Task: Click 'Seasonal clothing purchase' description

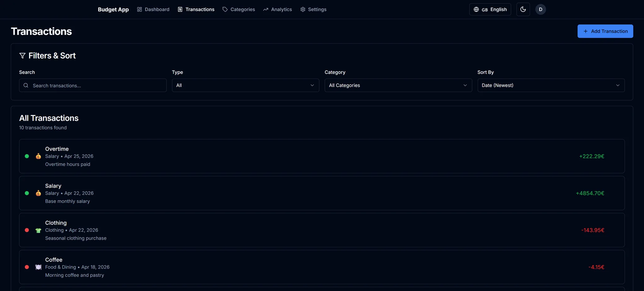Action: pyautogui.click(x=76, y=238)
